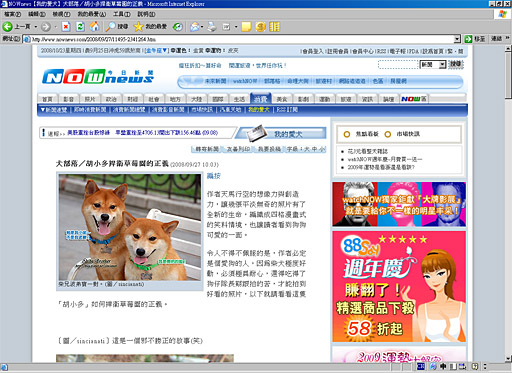The image size is (512, 373).
Task: Open Search magnifier toolbar button
Action: coord(116,27)
